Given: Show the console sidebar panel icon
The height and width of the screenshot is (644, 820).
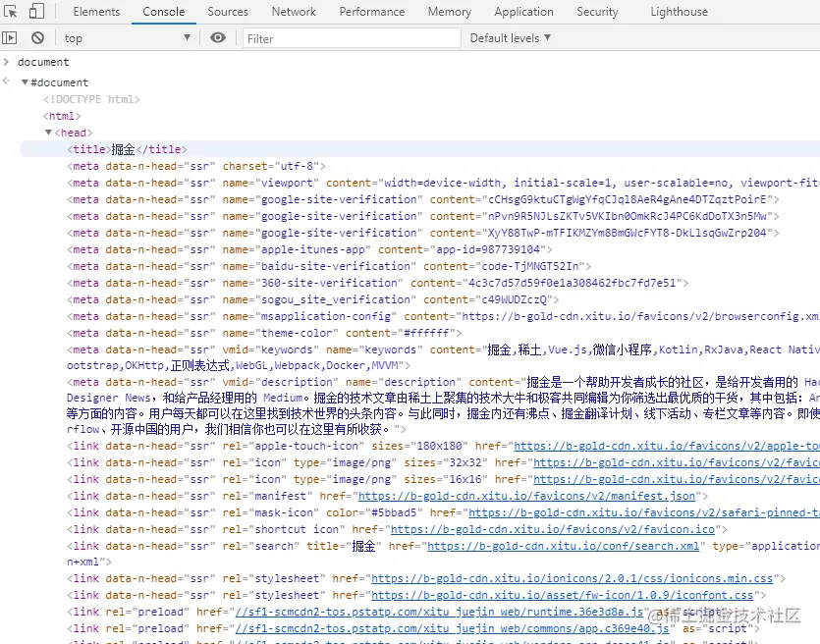Looking at the screenshot, I should click(x=10, y=37).
